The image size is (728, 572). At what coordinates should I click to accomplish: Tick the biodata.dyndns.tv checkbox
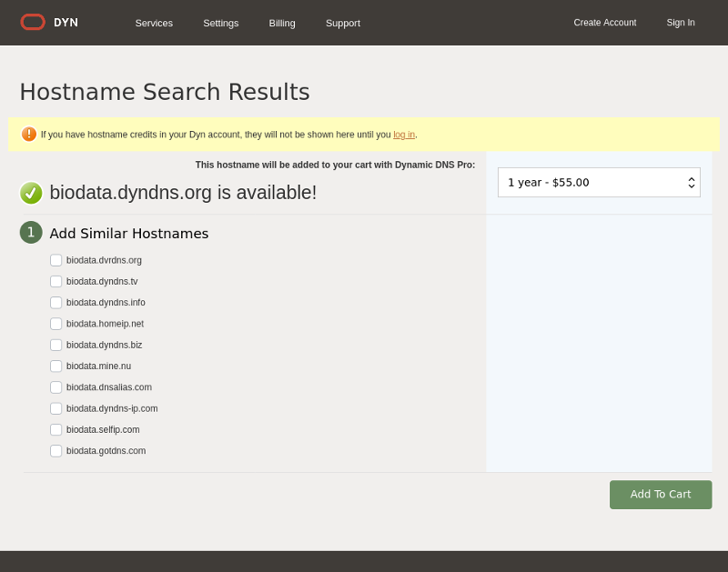click(56, 282)
